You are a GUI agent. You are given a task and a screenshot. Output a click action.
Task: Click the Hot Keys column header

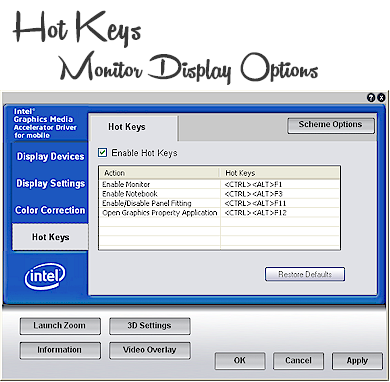click(x=280, y=173)
